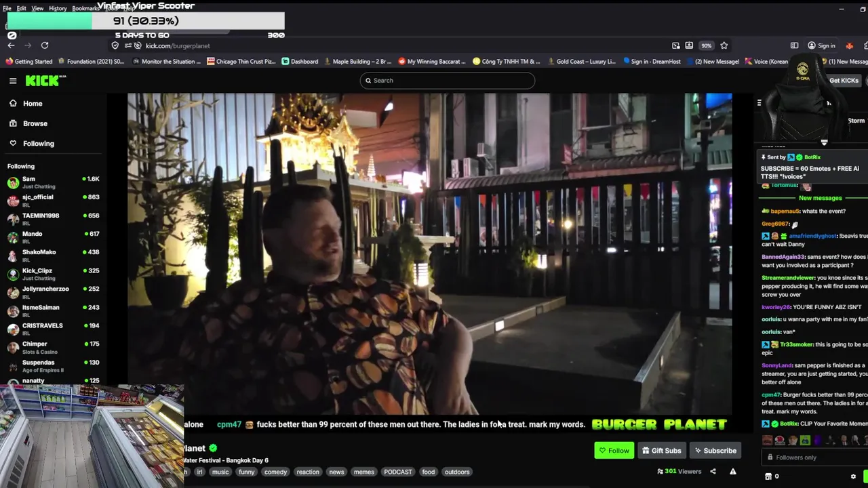Open Maple Building bookmark

pyautogui.click(x=358, y=62)
